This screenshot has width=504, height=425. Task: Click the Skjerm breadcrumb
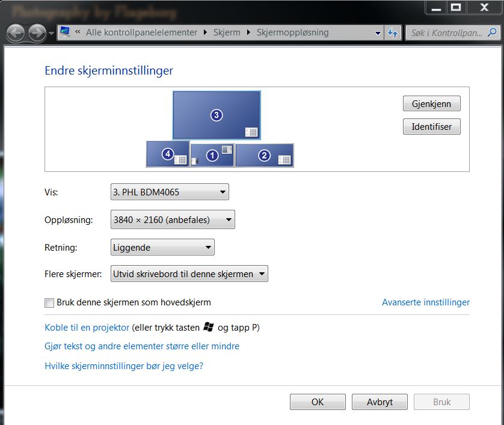point(227,32)
